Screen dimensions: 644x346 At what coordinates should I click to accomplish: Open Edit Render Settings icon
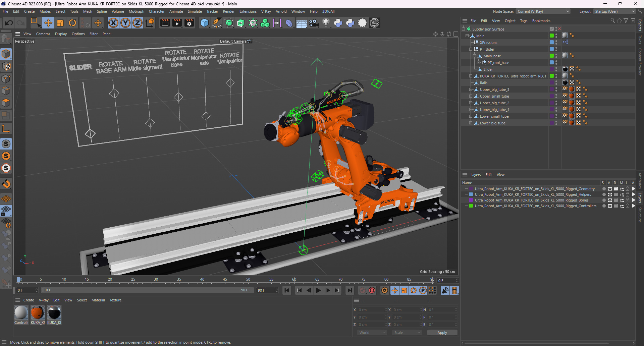pyautogui.click(x=189, y=23)
